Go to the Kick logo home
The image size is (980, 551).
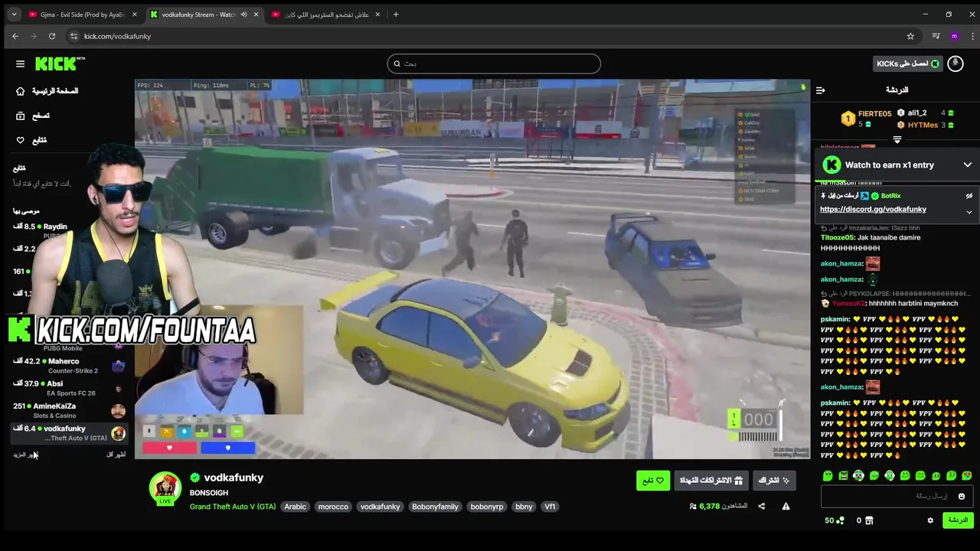(59, 64)
